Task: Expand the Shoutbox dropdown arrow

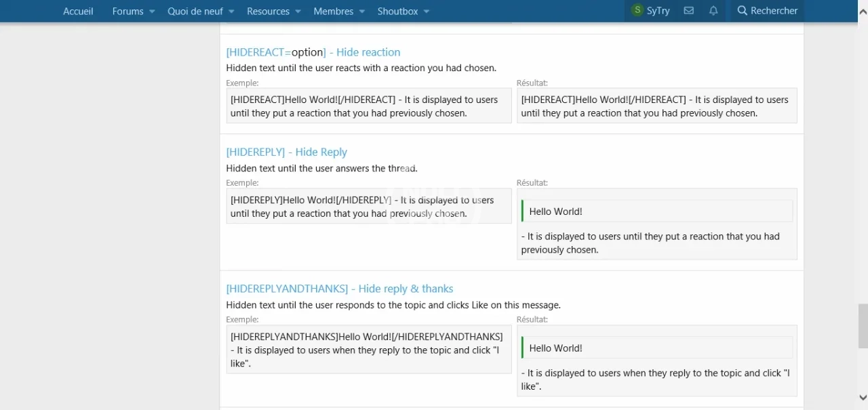Action: coord(426,12)
